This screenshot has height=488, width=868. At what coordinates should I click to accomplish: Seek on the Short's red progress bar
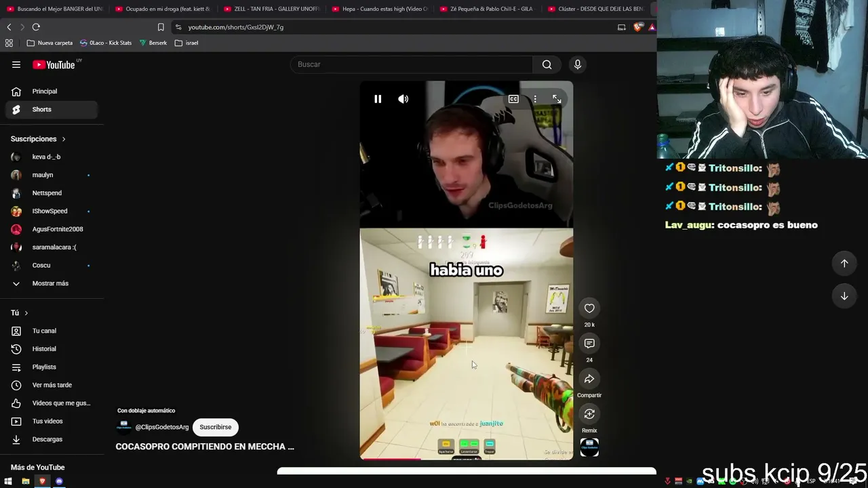[467, 459]
